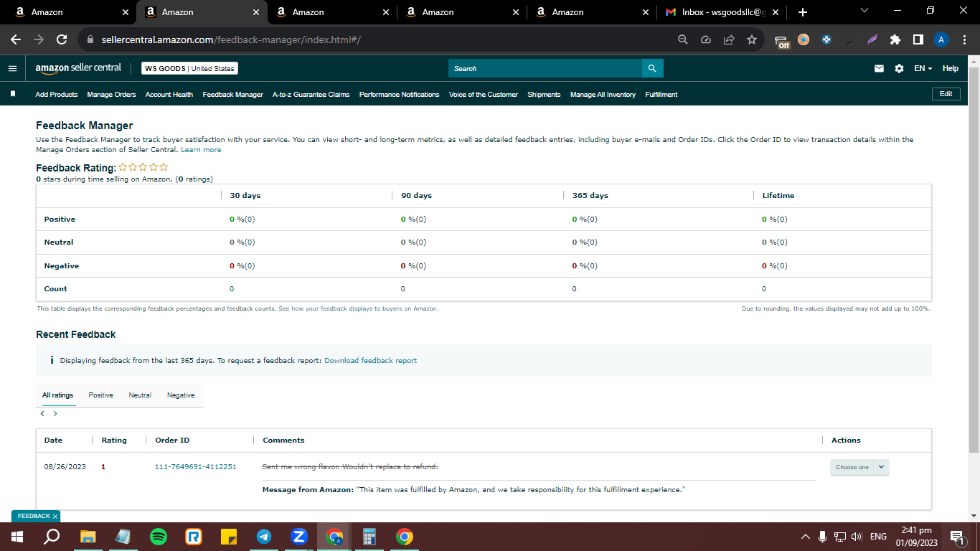Open Manage Orders in navigation bar
980x551 pixels.
111,95
